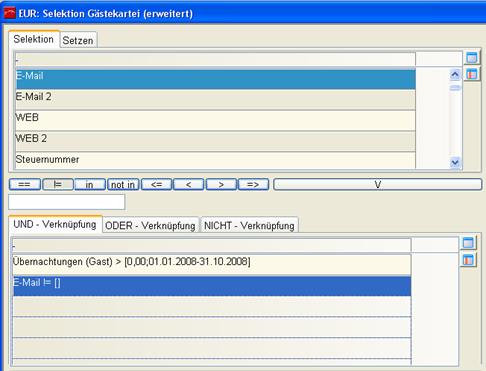Click the wide V button
This screenshot has width=486, height=371.
pyautogui.click(x=378, y=184)
